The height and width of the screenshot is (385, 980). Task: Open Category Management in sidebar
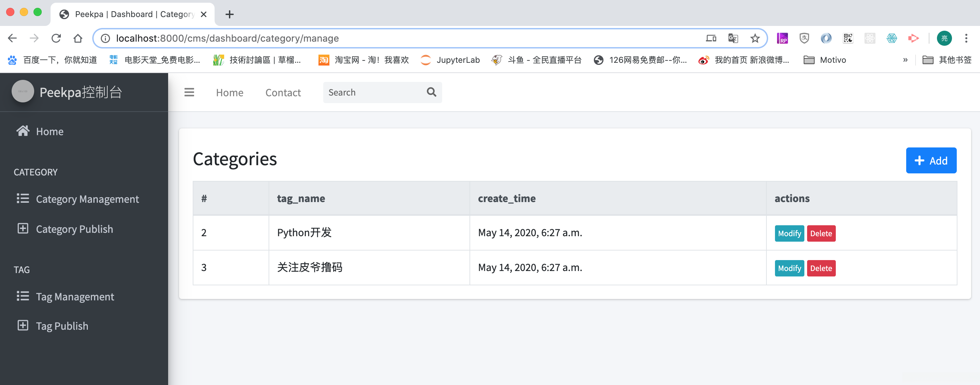pos(87,199)
